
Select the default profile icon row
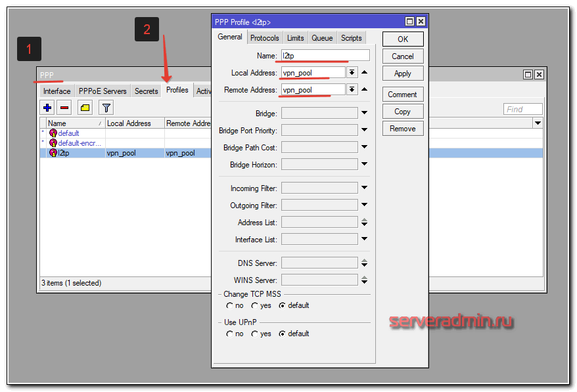click(53, 133)
